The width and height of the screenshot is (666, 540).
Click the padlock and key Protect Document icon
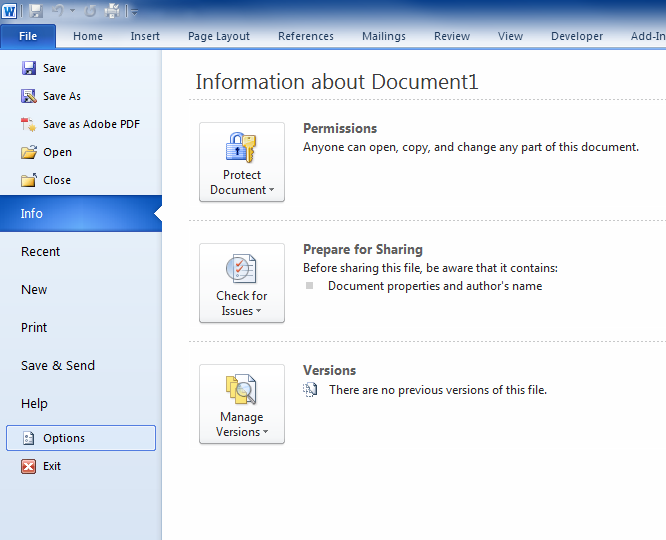241,147
